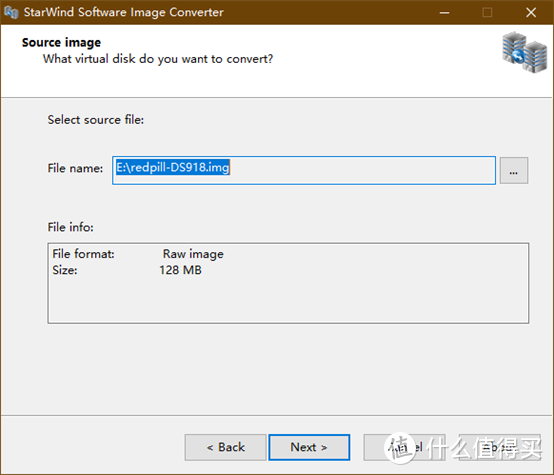Click the 'File name:' label
The width and height of the screenshot is (554, 475).
[75, 168]
